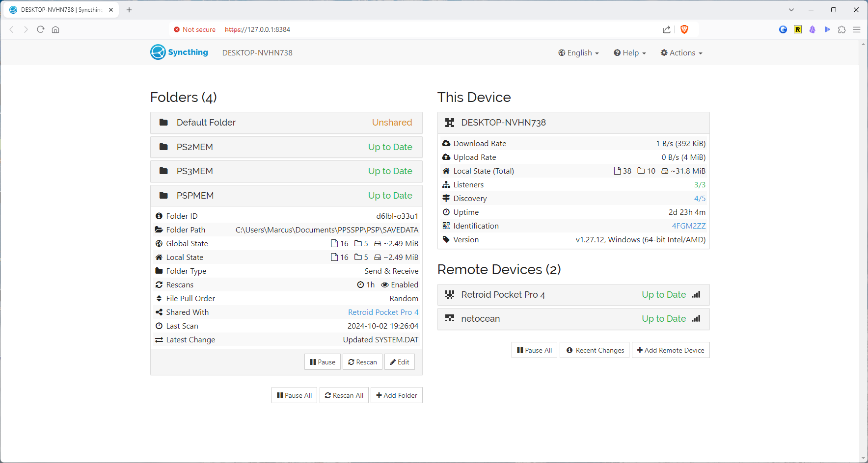Click the Syncthing logo icon
The image size is (868, 463).
[x=158, y=52]
